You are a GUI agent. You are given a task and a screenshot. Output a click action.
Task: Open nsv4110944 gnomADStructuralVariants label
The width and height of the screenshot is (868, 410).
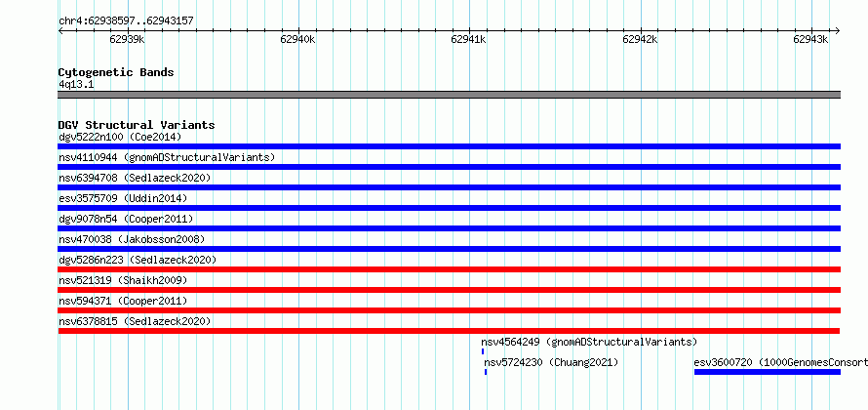[x=167, y=157]
